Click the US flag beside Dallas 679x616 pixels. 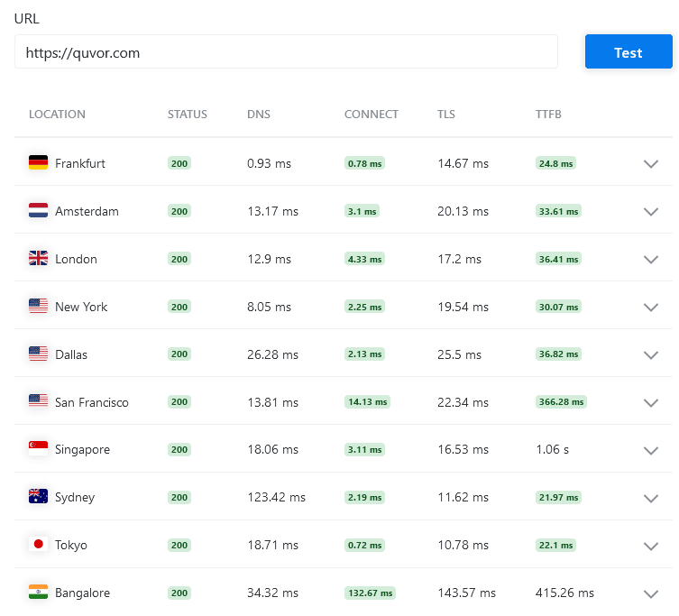[x=38, y=354]
